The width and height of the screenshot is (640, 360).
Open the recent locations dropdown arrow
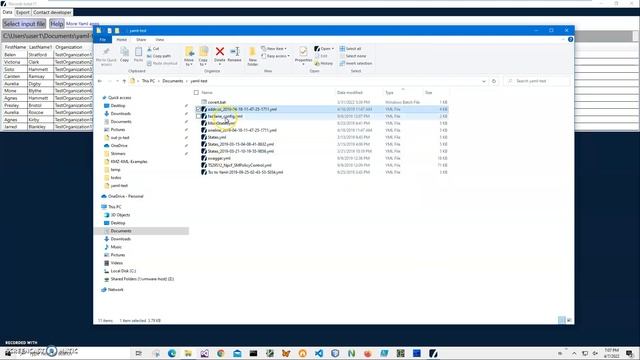click(118, 81)
